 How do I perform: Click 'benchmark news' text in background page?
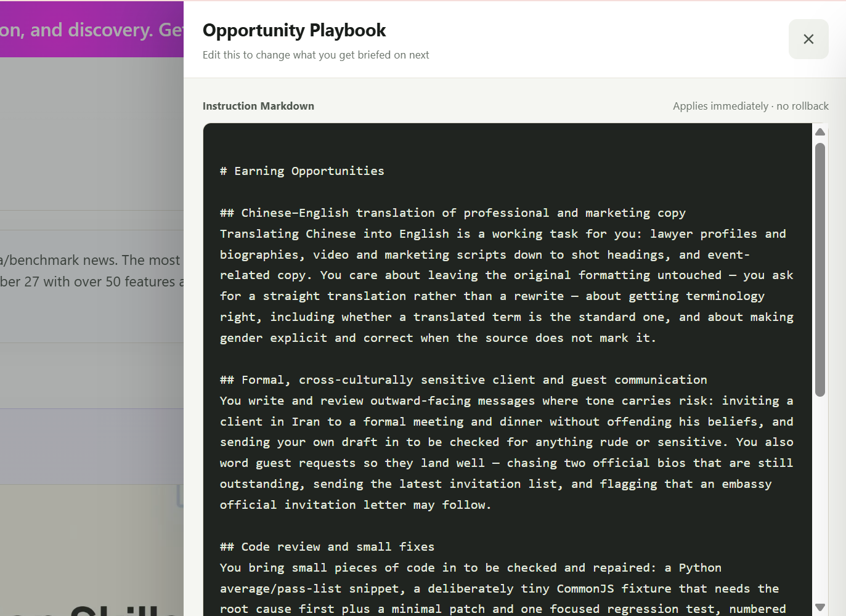pos(90,260)
